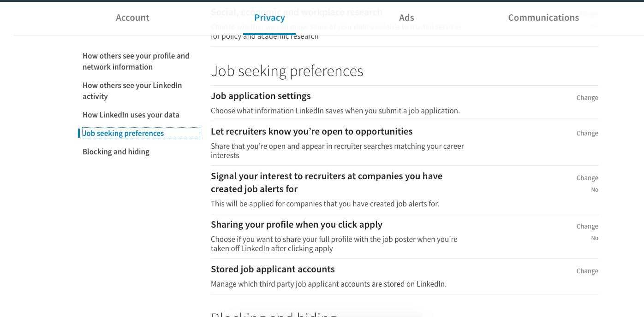The width and height of the screenshot is (644, 317).
Task: Change sharing your profile when applying
Action: tap(587, 226)
